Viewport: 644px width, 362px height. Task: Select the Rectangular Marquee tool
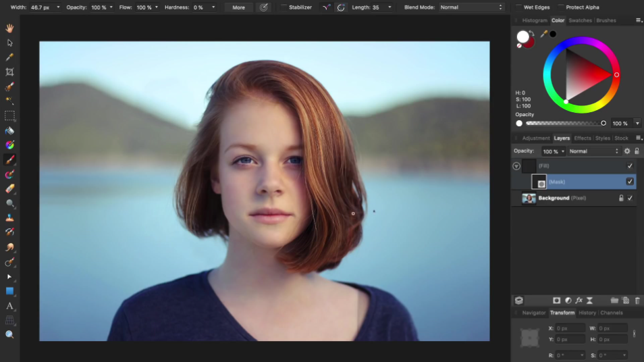pos(9,115)
